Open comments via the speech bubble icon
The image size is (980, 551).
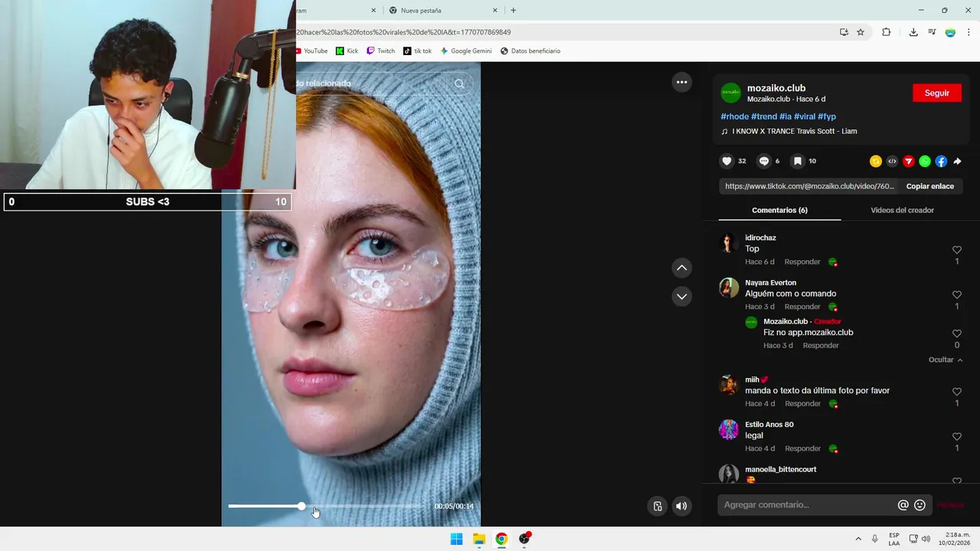click(x=763, y=161)
